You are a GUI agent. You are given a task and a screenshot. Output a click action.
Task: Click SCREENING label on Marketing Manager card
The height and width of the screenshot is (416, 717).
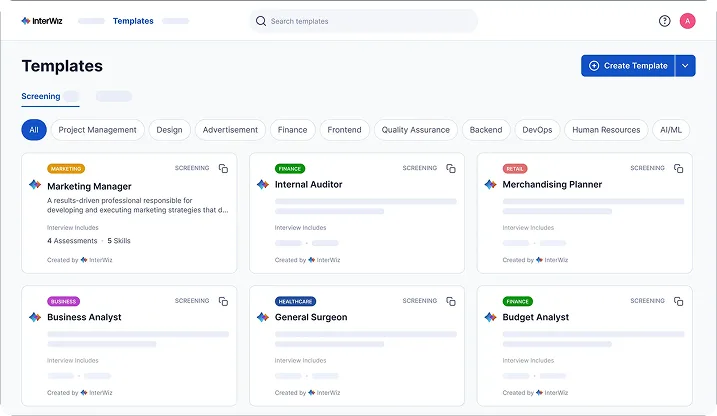192,168
